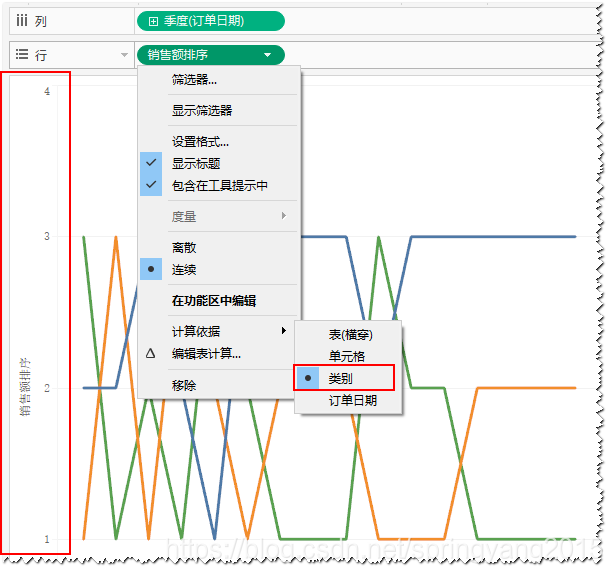Click axis tick label 4
Image resolution: width=613 pixels, height=573 pixels.
(47, 91)
